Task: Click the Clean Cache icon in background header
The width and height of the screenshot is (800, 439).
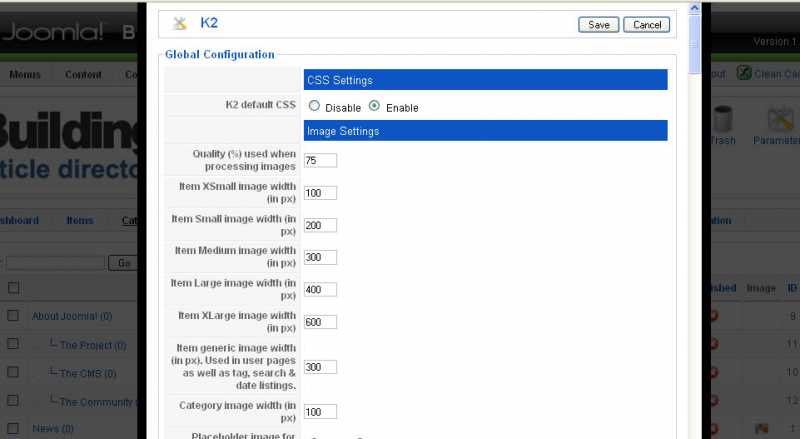Action: pyautogui.click(x=744, y=74)
